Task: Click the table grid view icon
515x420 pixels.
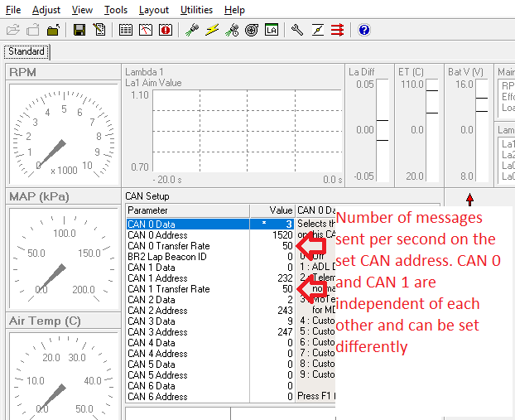Action: tap(126, 31)
